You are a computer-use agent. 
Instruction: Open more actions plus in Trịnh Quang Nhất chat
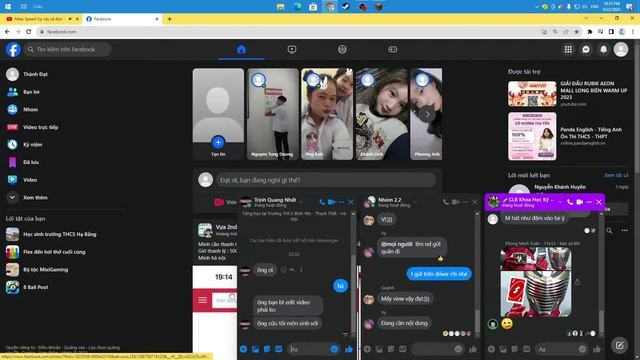point(244,349)
